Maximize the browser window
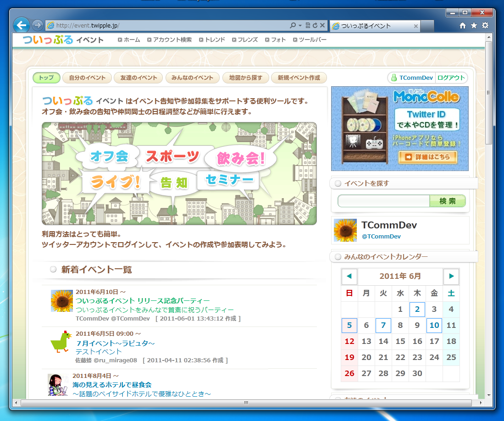Image resolution: width=504 pixels, height=421 pixels. (465, 12)
